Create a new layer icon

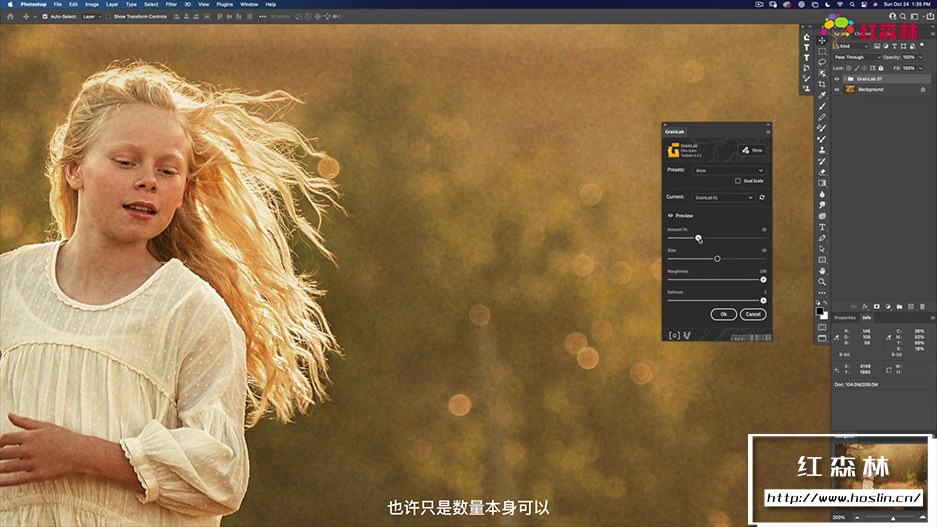pos(911,307)
